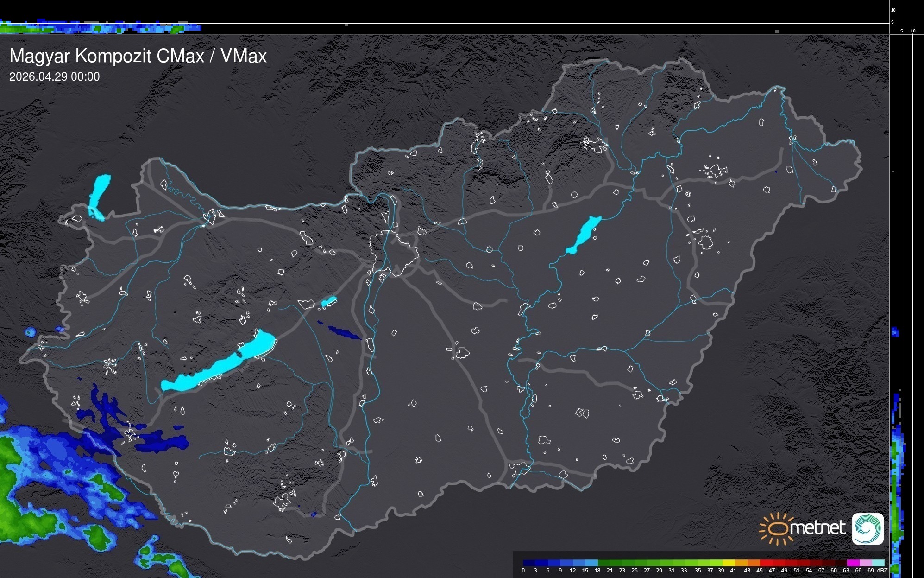Click the Magyar Kompozit CMax / VMax title

click(138, 56)
